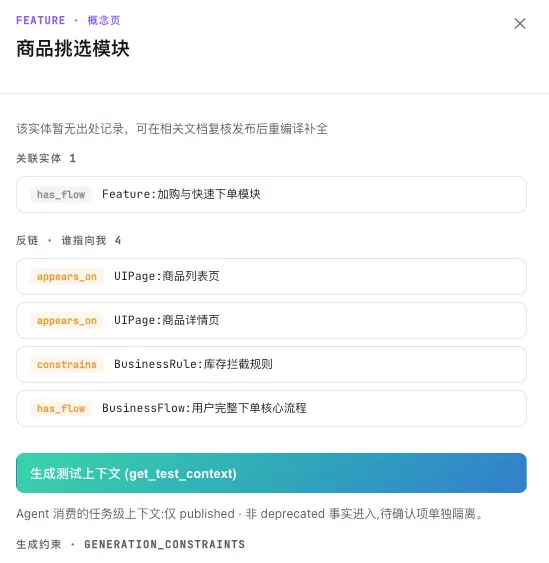
Task: Open the UIPage:商品详情页 backlink
Action: [271, 320]
